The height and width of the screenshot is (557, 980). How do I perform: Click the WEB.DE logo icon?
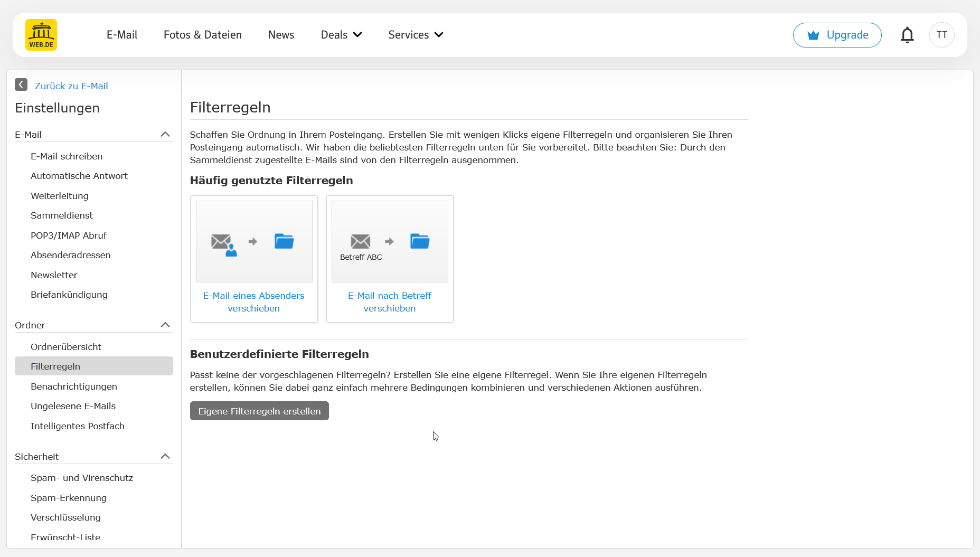(41, 35)
